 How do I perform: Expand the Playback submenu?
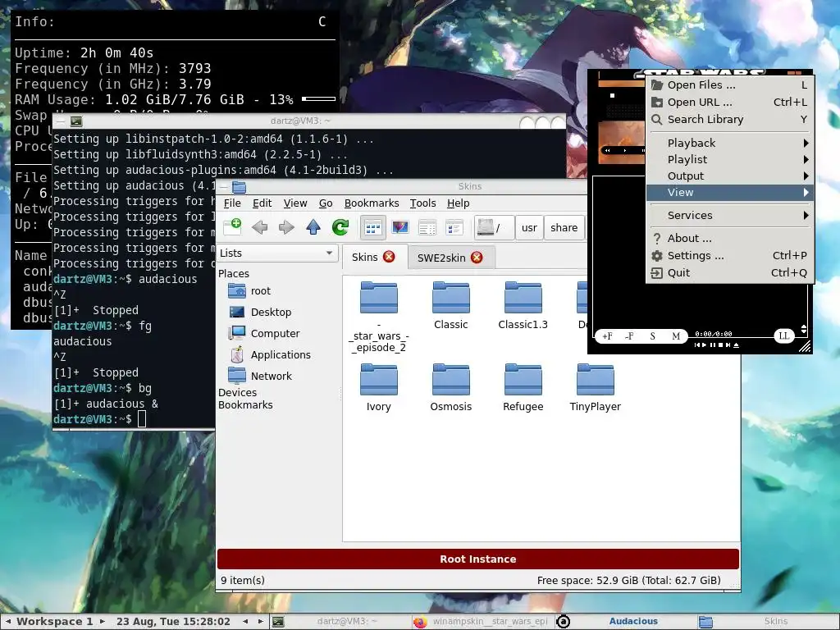[729, 143]
